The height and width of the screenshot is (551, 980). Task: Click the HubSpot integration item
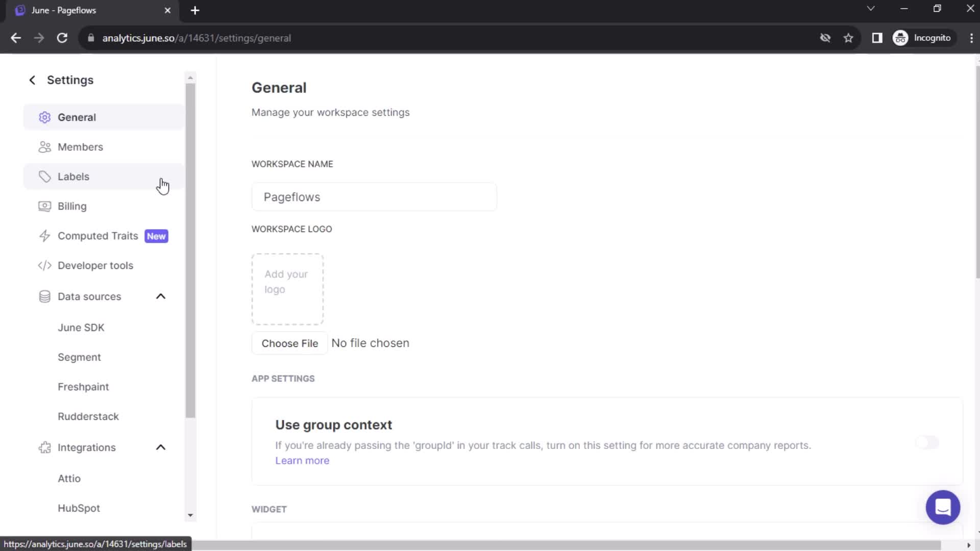click(79, 508)
